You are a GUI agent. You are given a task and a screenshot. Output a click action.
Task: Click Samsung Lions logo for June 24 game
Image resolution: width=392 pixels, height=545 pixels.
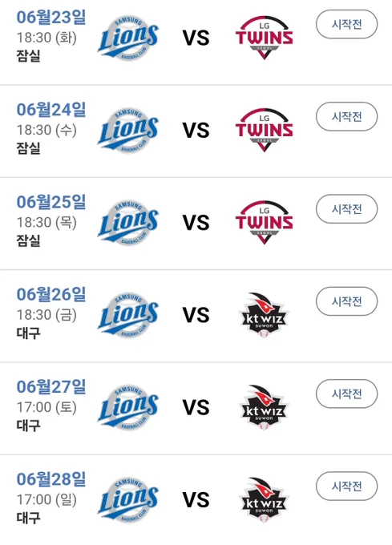(x=128, y=130)
